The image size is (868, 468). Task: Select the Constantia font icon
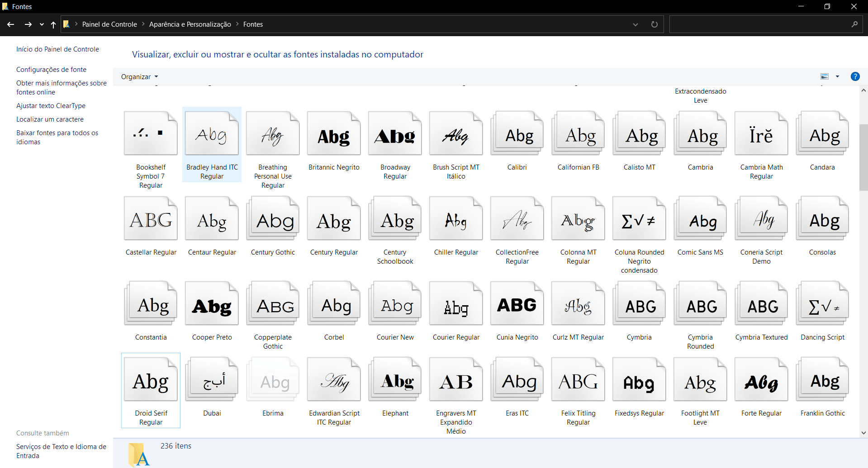[x=151, y=303]
